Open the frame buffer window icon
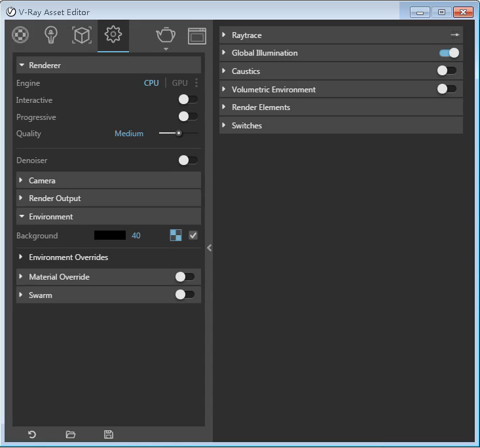The image size is (480, 448). coord(197,35)
